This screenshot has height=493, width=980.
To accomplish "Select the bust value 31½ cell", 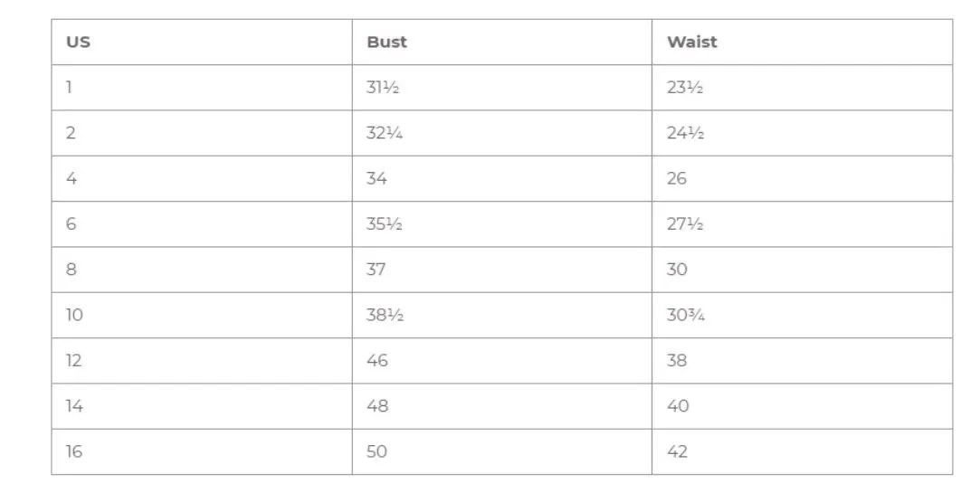I will point(502,88).
